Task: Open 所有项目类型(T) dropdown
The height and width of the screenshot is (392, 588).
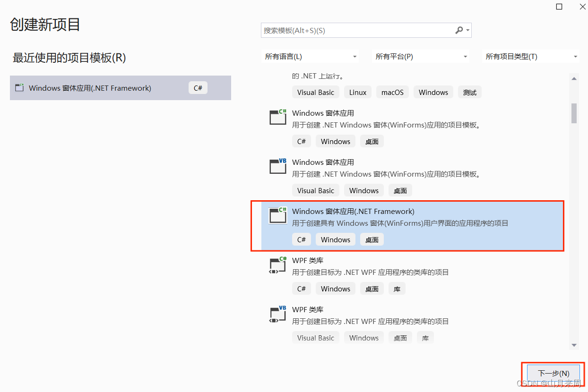Action: point(530,57)
